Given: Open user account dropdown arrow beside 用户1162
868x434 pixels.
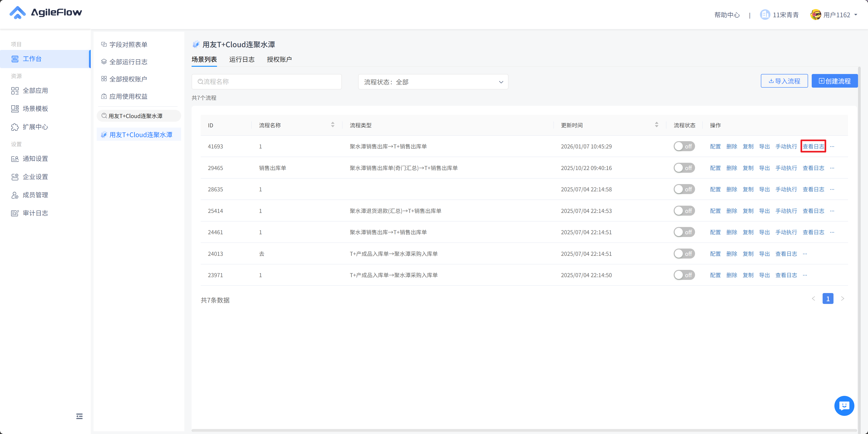Looking at the screenshot, I should [856, 15].
